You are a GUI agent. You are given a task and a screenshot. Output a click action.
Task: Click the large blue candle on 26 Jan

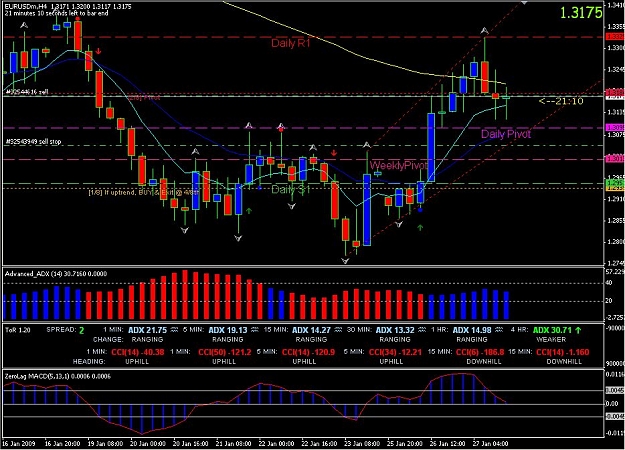(x=431, y=148)
